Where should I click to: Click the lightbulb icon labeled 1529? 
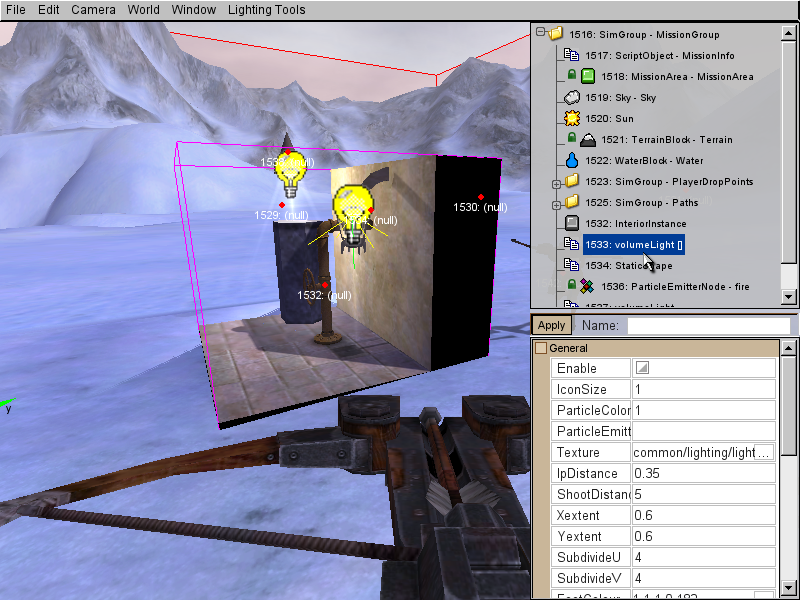(289, 177)
